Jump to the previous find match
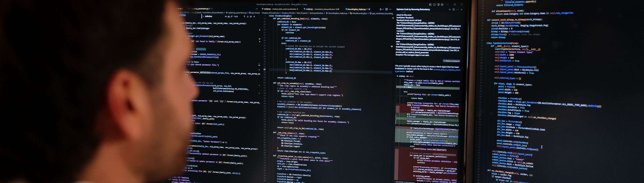The image size is (644, 183). 244,16
